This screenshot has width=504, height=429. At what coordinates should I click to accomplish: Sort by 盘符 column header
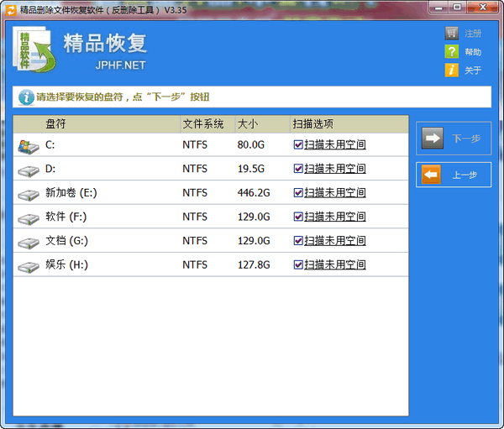tap(55, 124)
